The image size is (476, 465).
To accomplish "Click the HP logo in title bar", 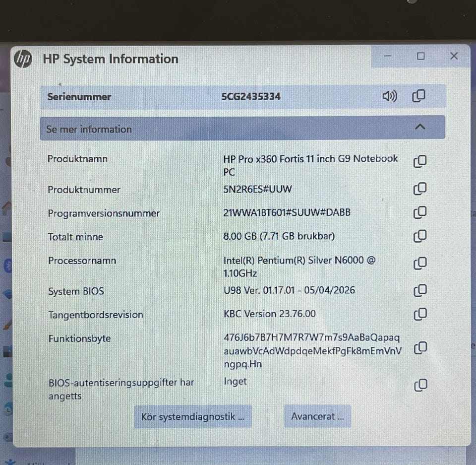I will click(23, 59).
